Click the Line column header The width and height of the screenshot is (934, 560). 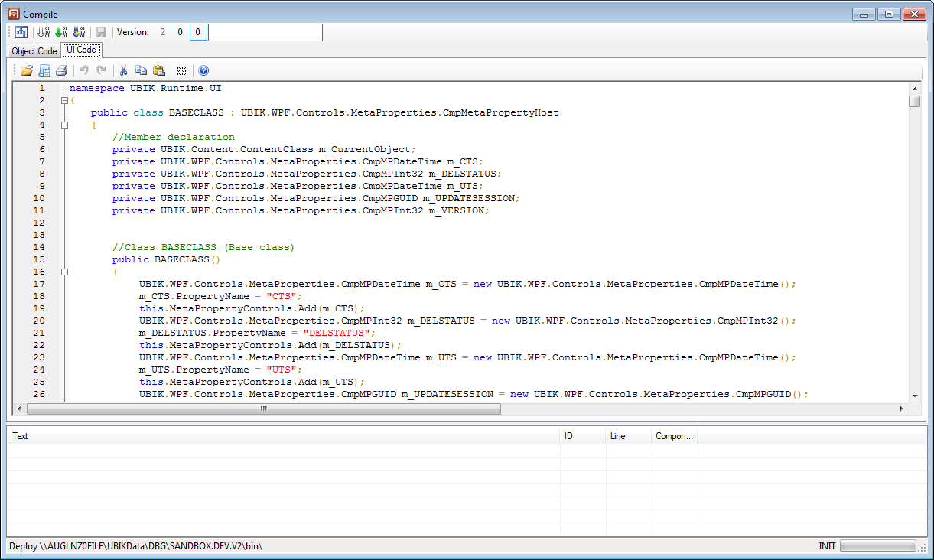click(x=628, y=436)
